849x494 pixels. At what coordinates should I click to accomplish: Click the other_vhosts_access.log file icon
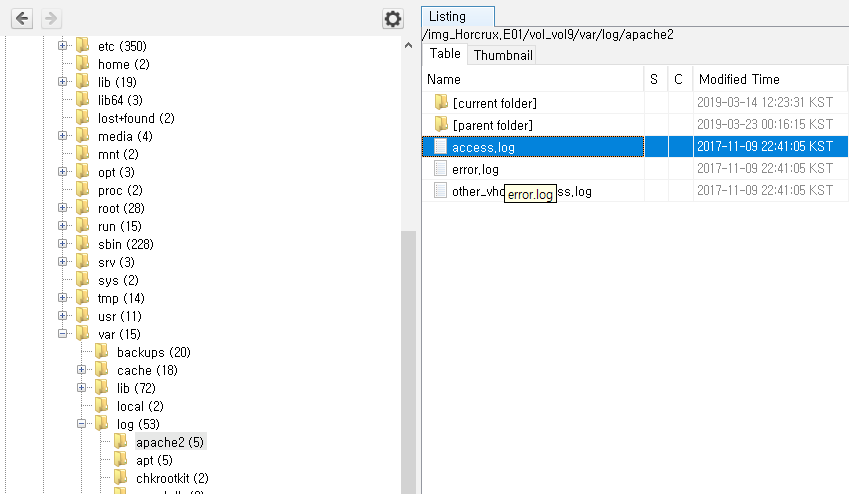pyautogui.click(x=441, y=191)
